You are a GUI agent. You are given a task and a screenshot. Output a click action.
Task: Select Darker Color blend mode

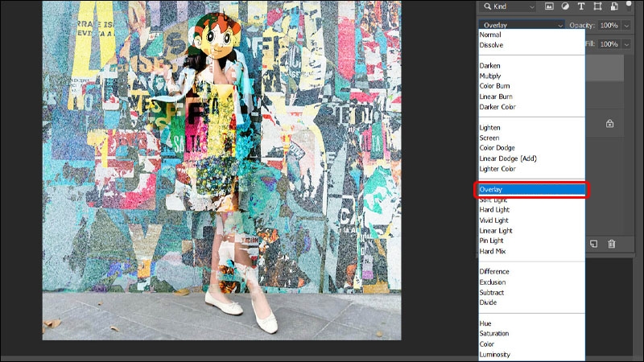(x=497, y=107)
